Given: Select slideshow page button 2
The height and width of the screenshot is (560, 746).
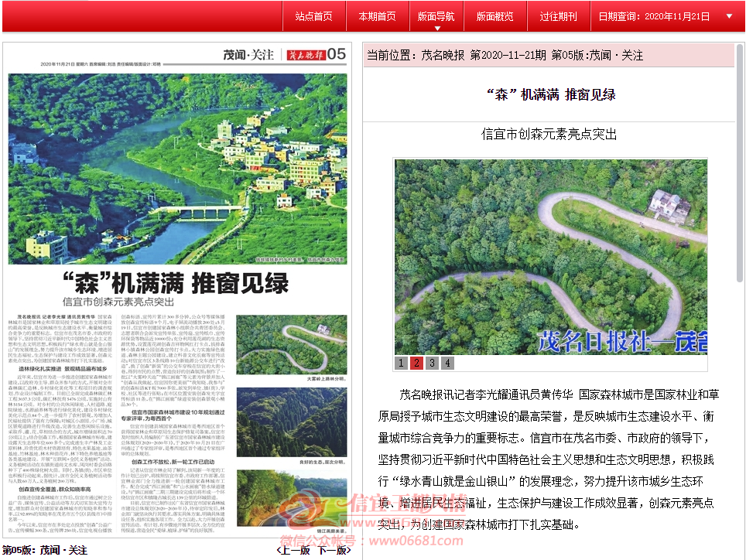Looking at the screenshot, I should [x=417, y=364].
